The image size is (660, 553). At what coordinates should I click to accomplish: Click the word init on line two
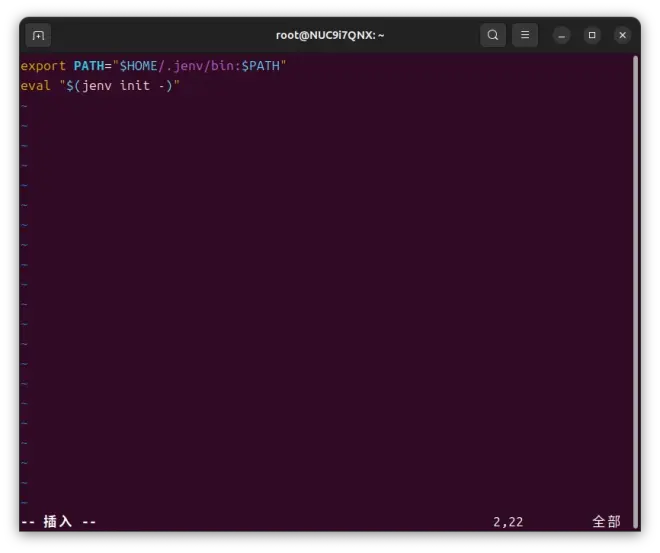[135, 85]
